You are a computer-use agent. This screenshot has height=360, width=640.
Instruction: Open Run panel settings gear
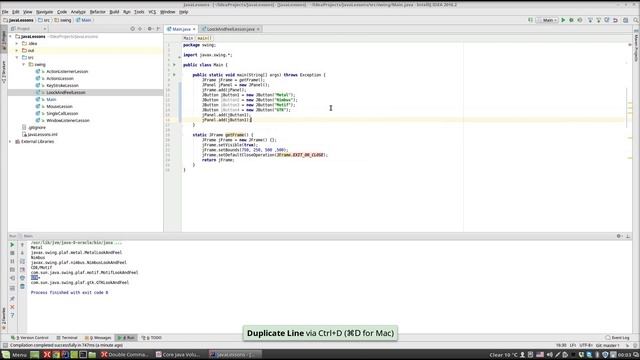coord(619,236)
